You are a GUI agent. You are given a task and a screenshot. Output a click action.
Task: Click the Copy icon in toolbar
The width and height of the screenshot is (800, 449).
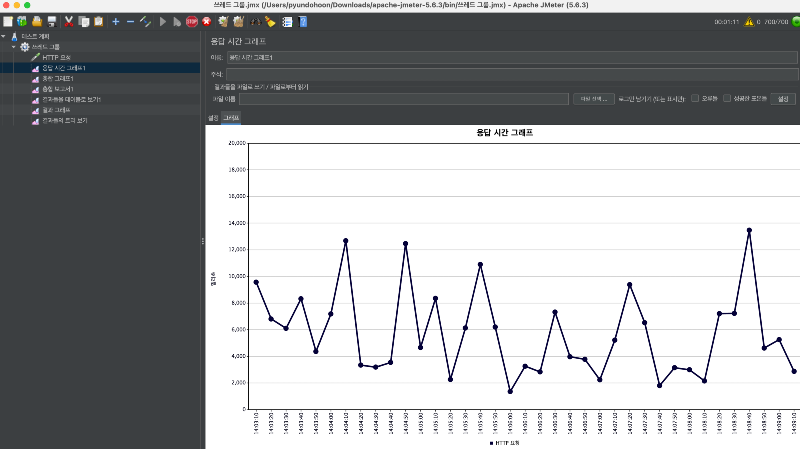pyautogui.click(x=84, y=21)
